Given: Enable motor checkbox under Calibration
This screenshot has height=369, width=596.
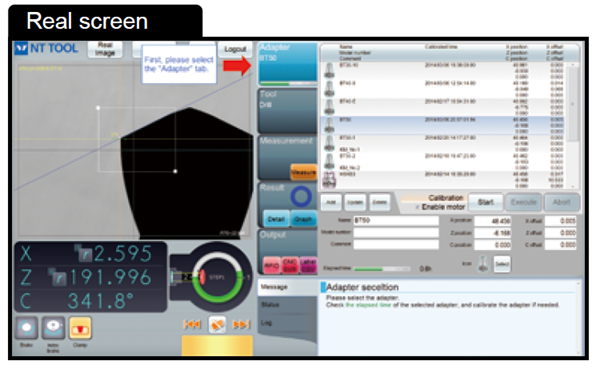Looking at the screenshot, I should click(x=417, y=207).
